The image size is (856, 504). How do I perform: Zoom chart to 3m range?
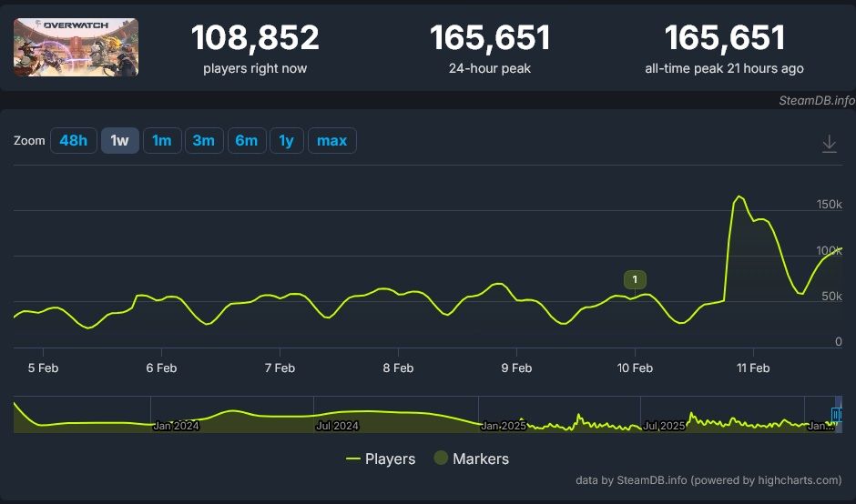203,141
